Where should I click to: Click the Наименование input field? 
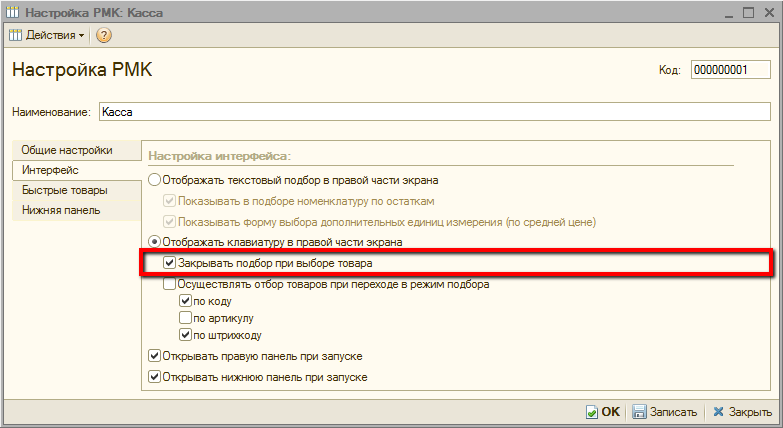(433, 113)
